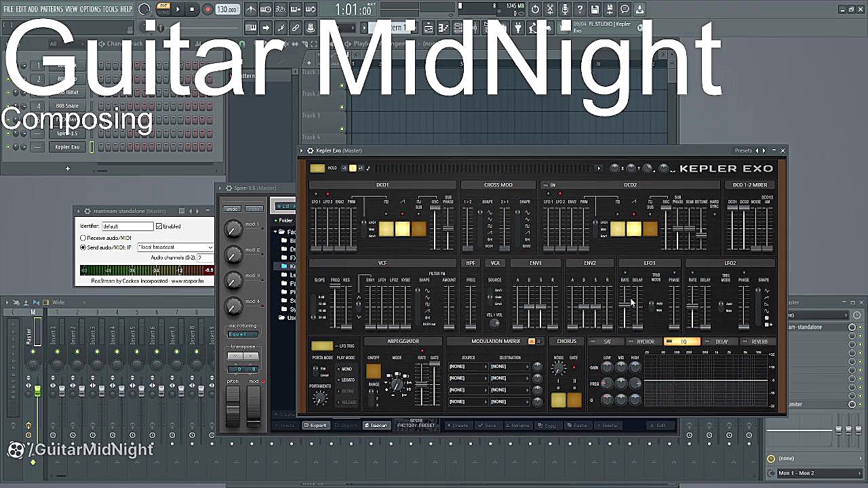Open the HELP menu
The image size is (868, 488).
click(x=127, y=9)
